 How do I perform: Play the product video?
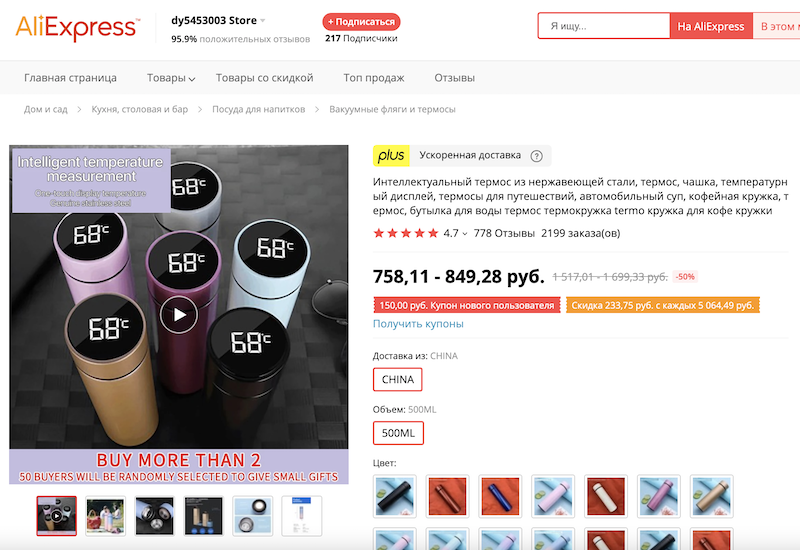179,315
